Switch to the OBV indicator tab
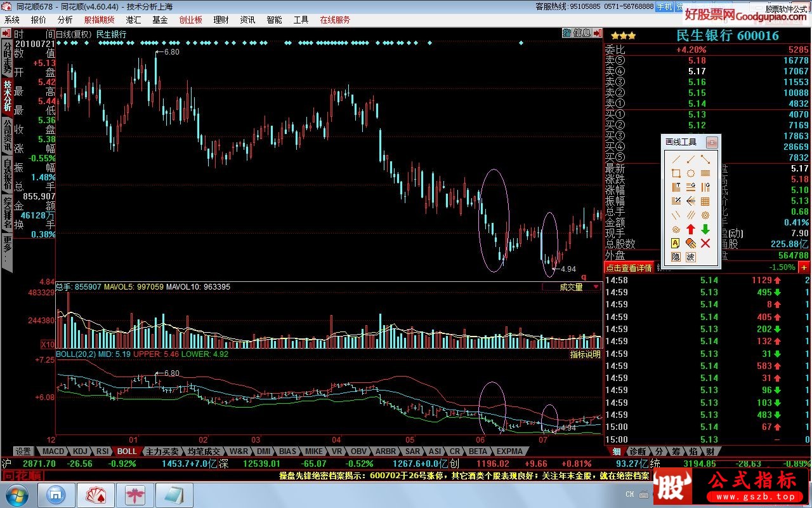This screenshot has width=812, height=508. (x=358, y=451)
